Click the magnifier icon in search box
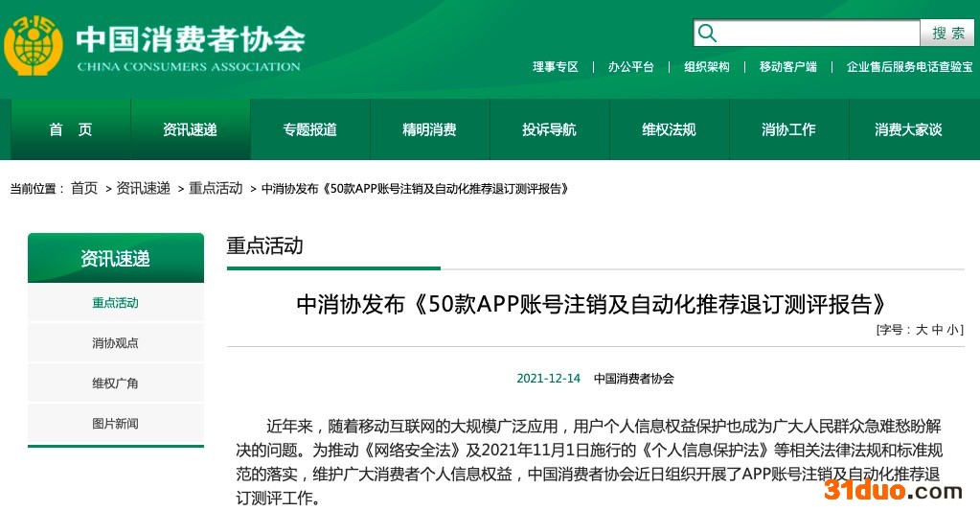 [708, 34]
